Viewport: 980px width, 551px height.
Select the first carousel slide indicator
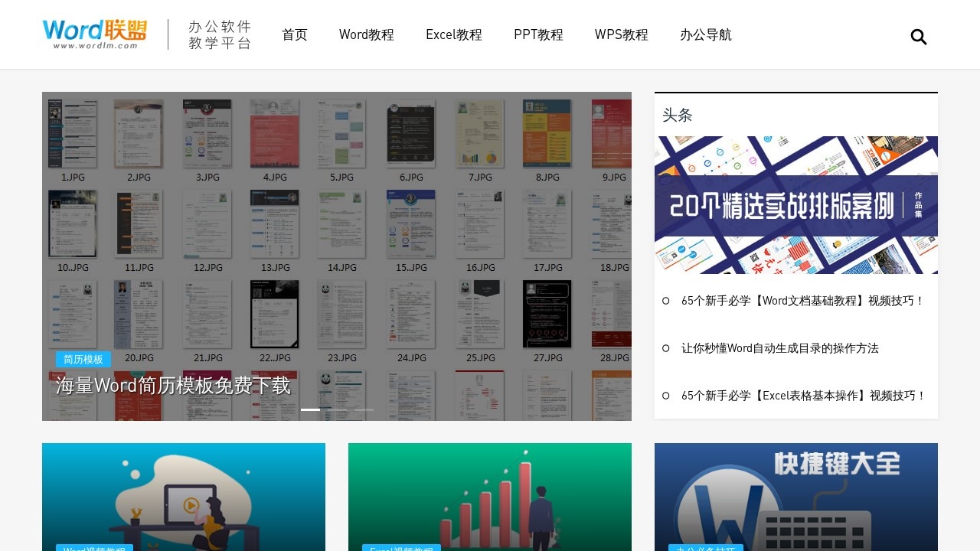click(310, 410)
